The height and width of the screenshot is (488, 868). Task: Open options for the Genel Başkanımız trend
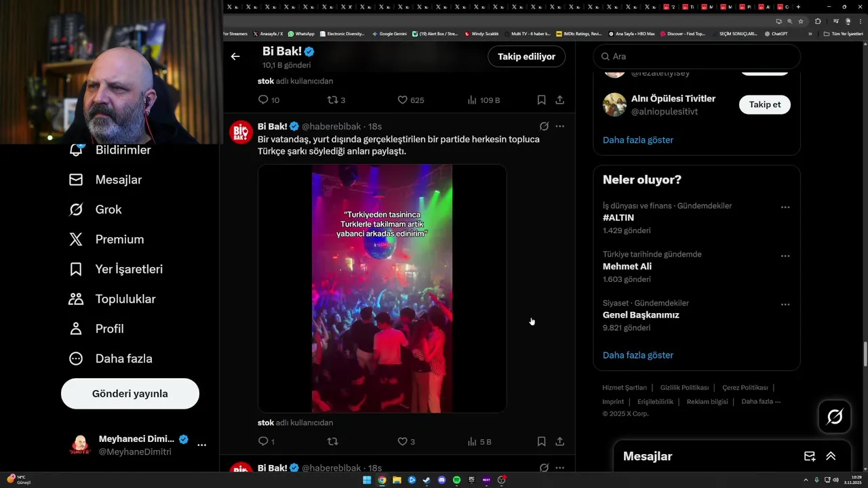click(x=785, y=304)
